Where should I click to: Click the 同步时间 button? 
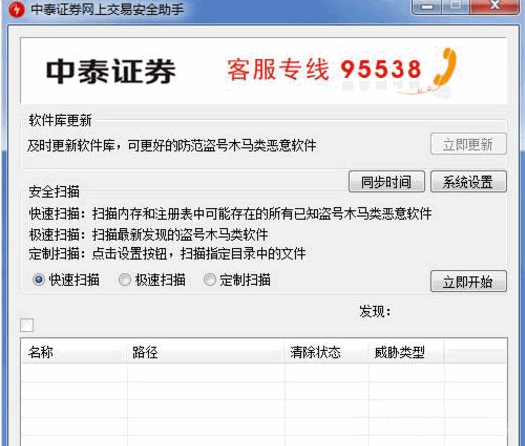point(387,182)
